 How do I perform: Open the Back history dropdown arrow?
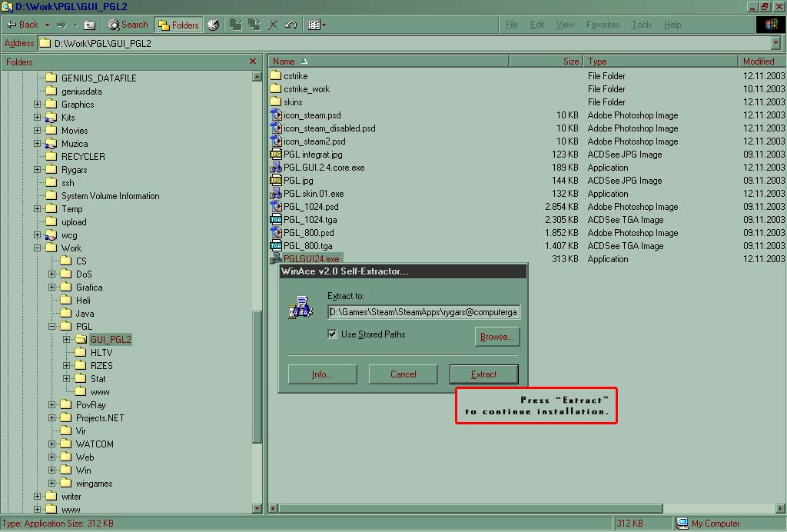click(47, 25)
